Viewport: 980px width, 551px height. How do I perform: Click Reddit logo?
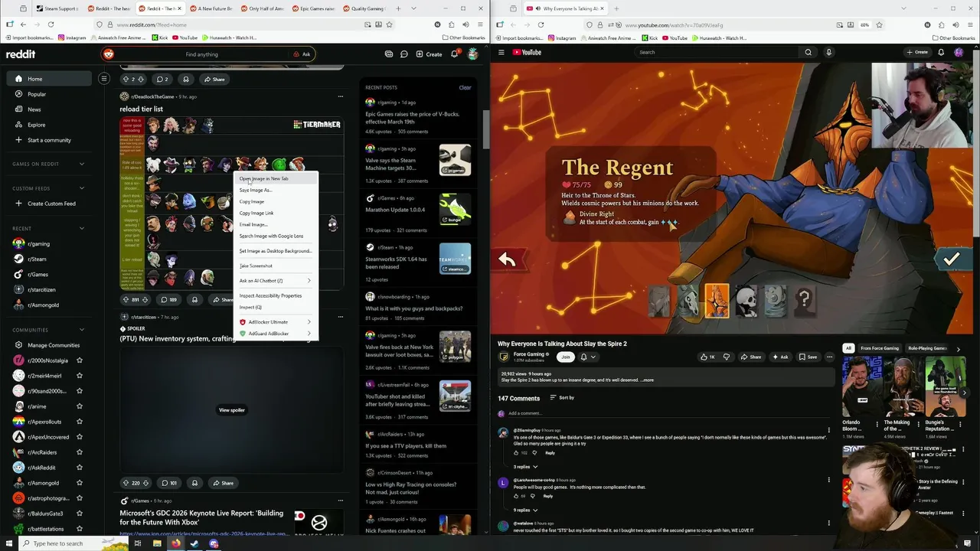pos(21,54)
